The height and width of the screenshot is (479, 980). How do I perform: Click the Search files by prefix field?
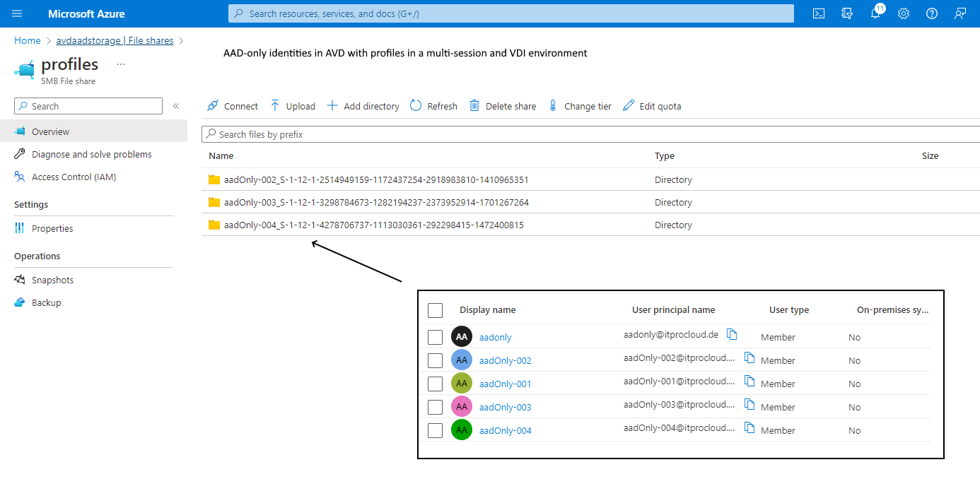[590, 134]
